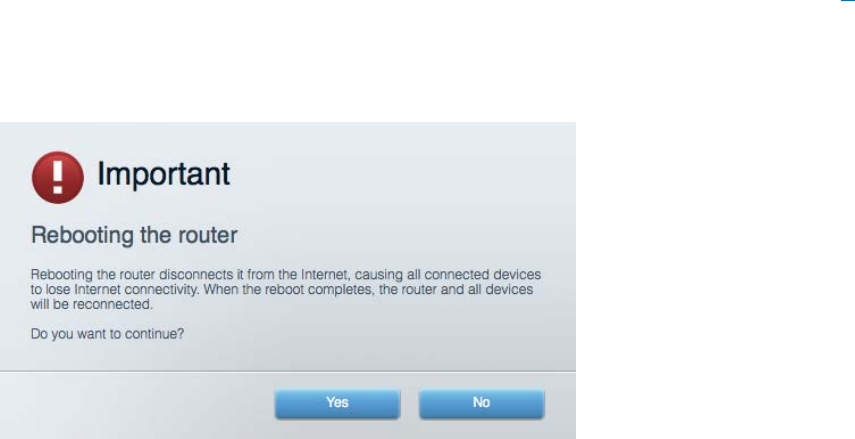Image resolution: width=855 pixels, height=439 pixels.
Task: Cancel the reboot by choosing No
Action: point(481,404)
